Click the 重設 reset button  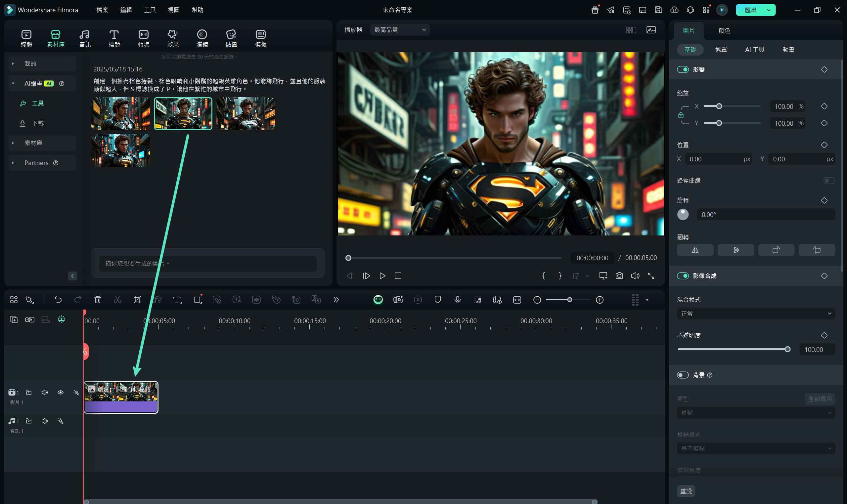(x=686, y=491)
